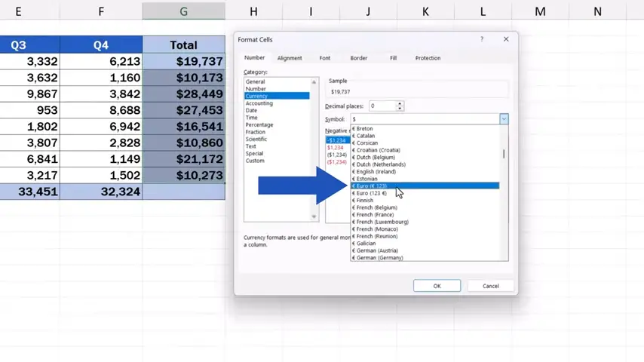Open the Symbol dropdown arrow
Viewport: 644px width, 362px height.
[504, 119]
